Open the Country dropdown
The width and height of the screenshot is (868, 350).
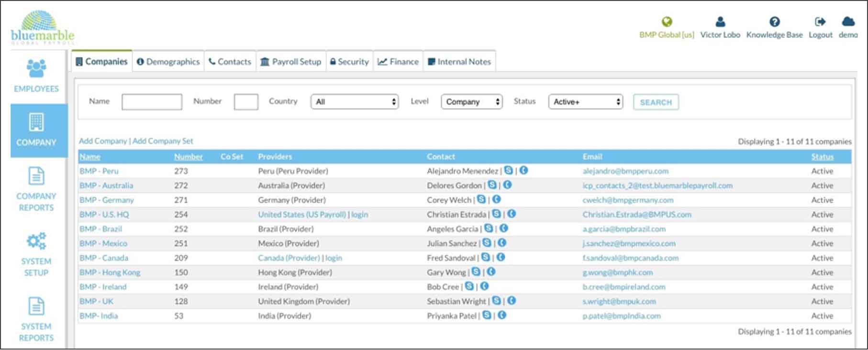pos(355,101)
